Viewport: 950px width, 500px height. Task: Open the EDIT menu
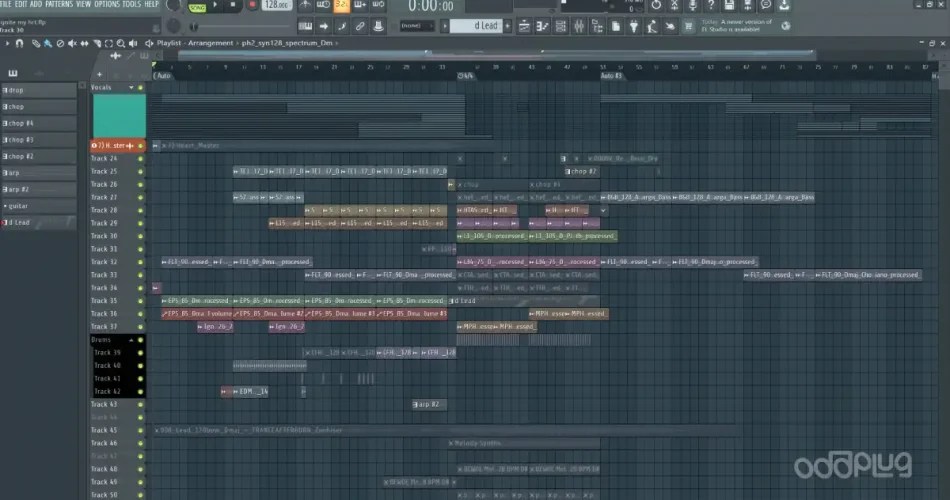[x=21, y=4]
